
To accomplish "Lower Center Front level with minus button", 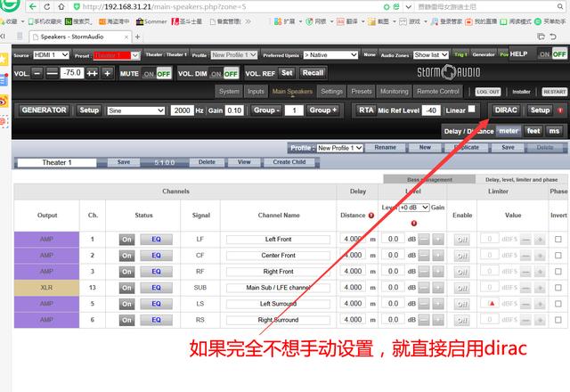I will 424,256.
